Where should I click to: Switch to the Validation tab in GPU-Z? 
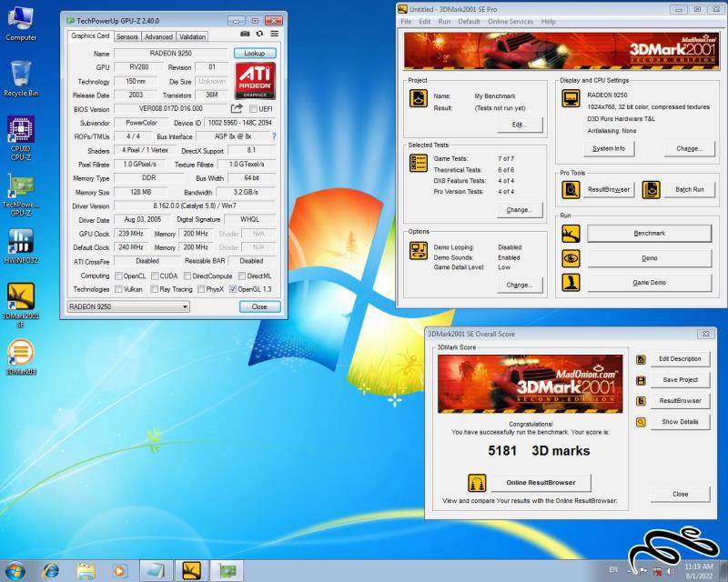(192, 36)
